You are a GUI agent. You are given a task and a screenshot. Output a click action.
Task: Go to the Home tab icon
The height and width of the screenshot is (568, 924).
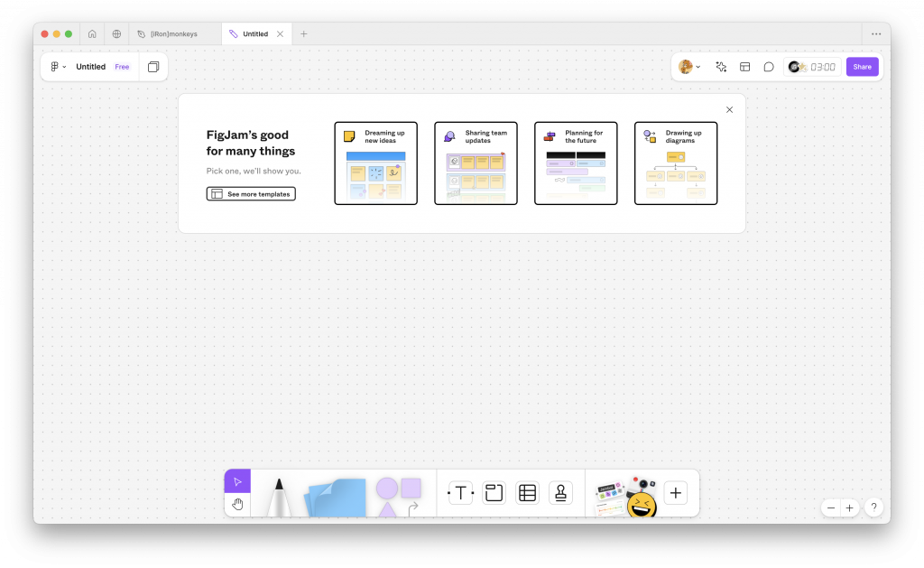pos(92,33)
